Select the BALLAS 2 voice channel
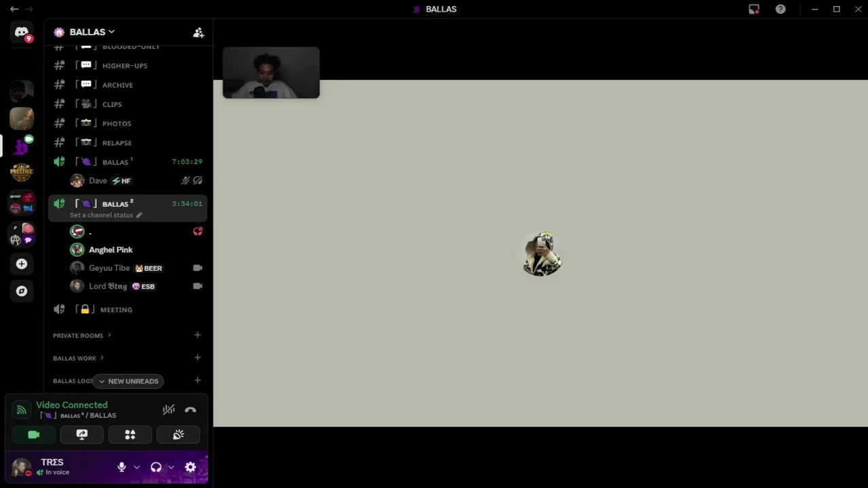The width and height of the screenshot is (868, 488). (x=127, y=203)
